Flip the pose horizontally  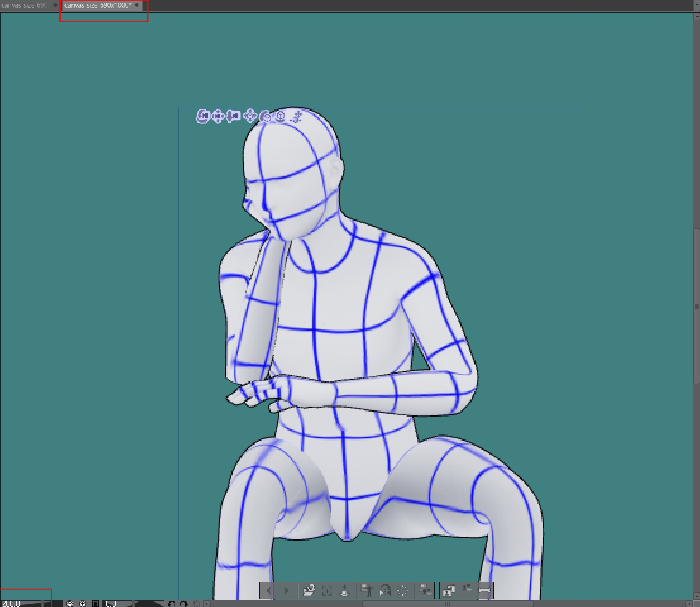coord(384,591)
